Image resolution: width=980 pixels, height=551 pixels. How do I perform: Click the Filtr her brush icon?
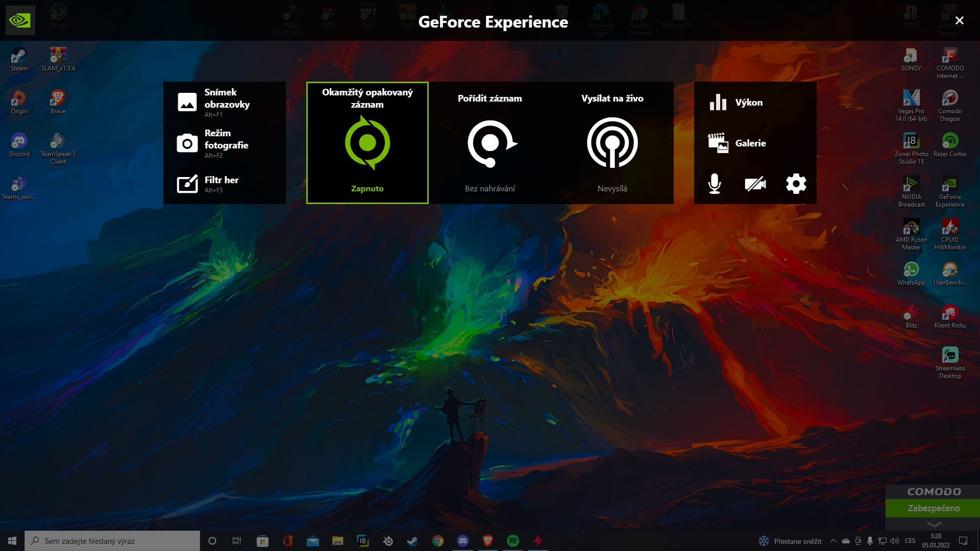coord(187,184)
